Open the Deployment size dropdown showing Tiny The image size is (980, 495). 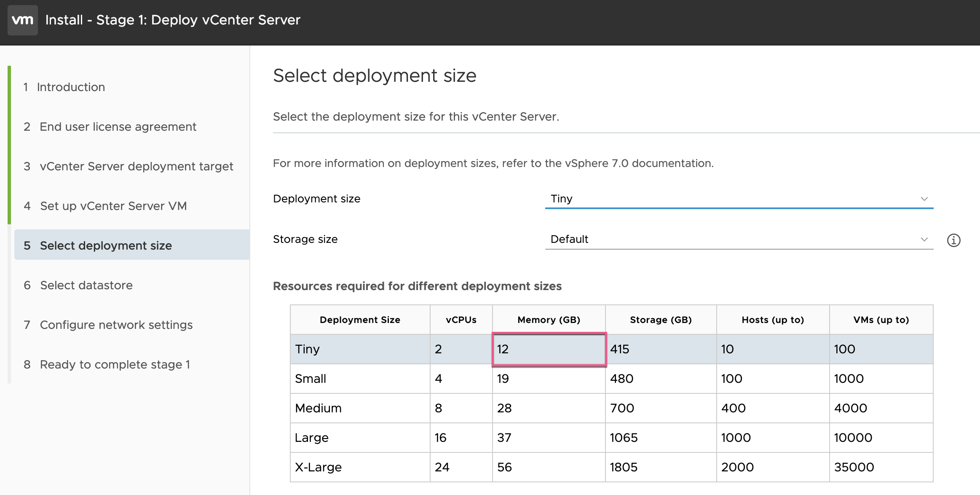click(739, 199)
